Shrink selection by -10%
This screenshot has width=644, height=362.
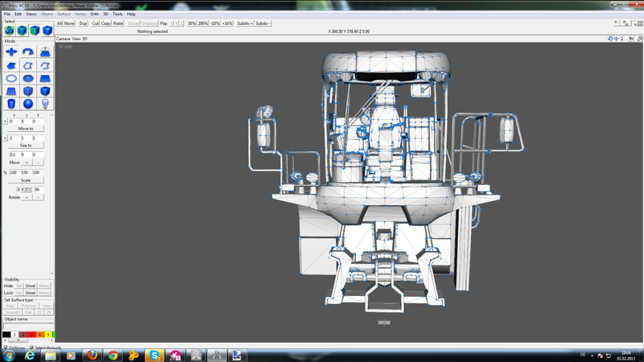click(215, 23)
